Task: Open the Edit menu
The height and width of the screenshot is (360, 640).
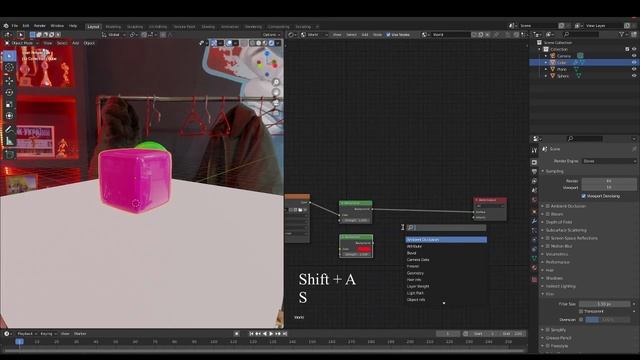Action: pos(26,26)
